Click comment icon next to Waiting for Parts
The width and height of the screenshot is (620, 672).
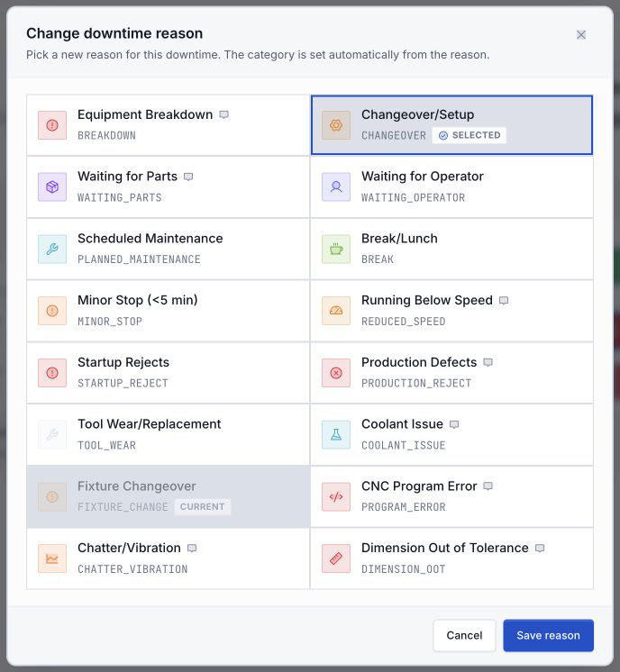(188, 177)
